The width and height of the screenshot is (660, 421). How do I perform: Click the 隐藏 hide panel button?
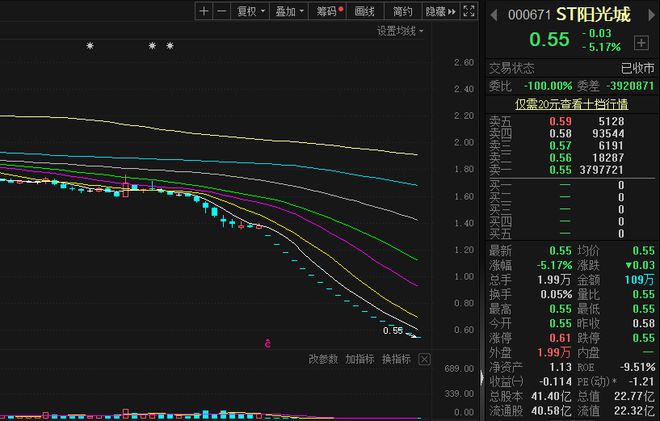coord(435,11)
